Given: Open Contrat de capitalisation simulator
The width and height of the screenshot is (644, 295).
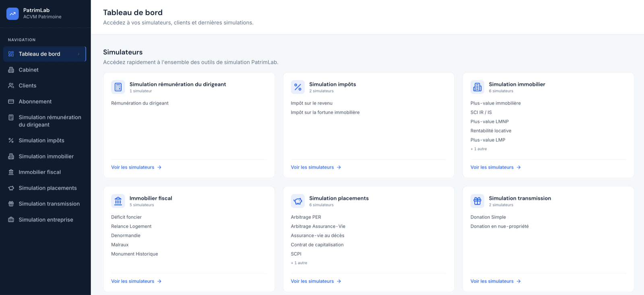Looking at the screenshot, I should click(317, 245).
